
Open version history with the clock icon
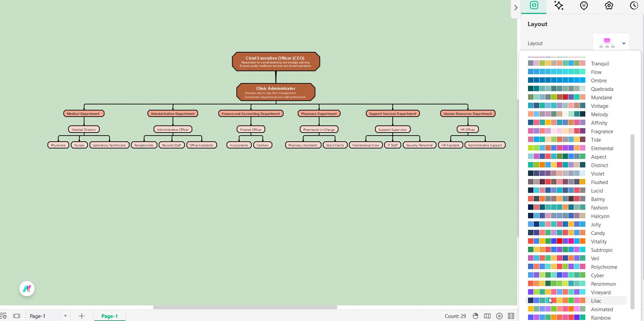pos(633,6)
